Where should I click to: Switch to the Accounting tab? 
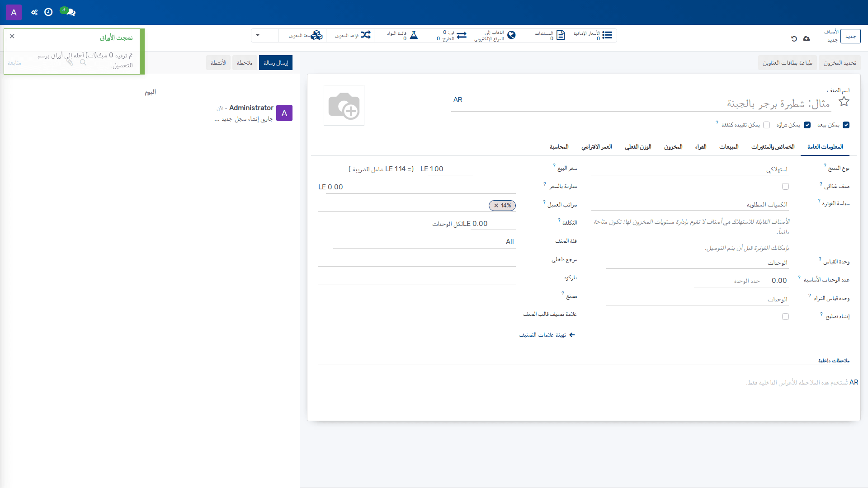click(559, 147)
